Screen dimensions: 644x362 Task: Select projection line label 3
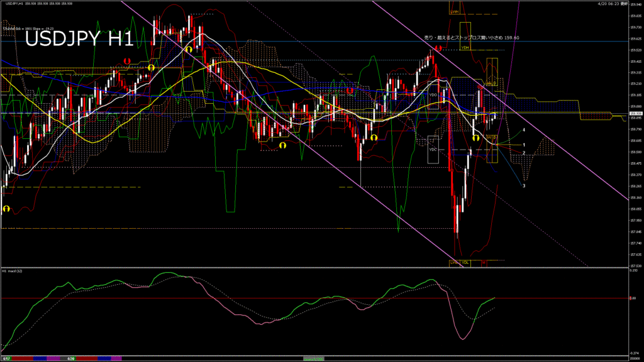[524, 185]
